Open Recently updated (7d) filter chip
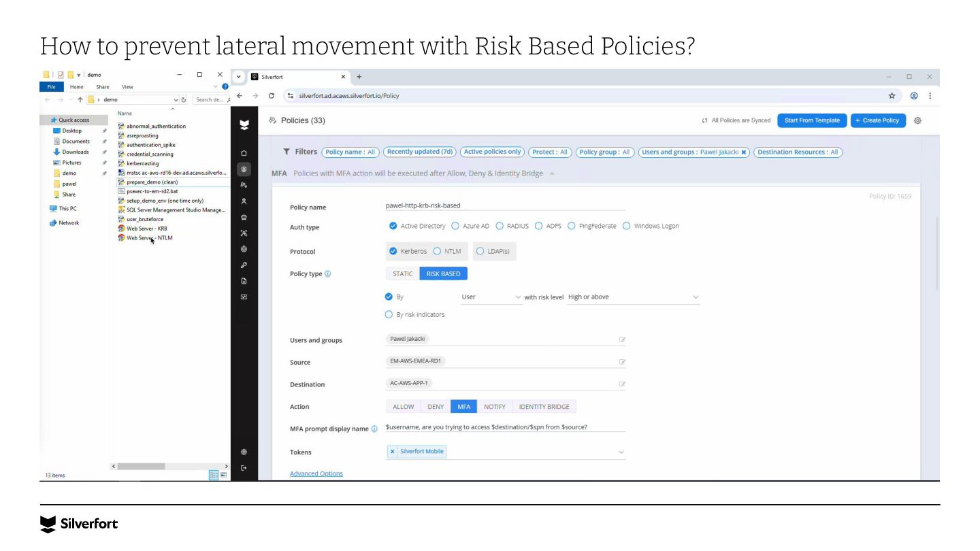This screenshot has height=551, width=980. point(420,152)
